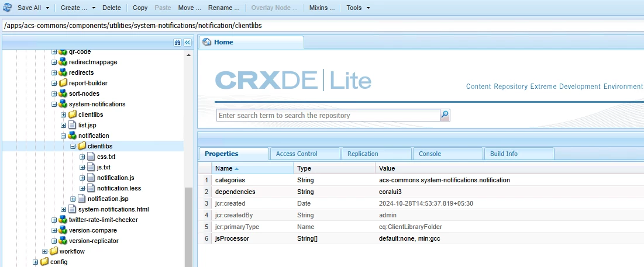The height and width of the screenshot is (267, 644).
Task: Open the Save All dropdown arrow
Action: [x=47, y=8]
